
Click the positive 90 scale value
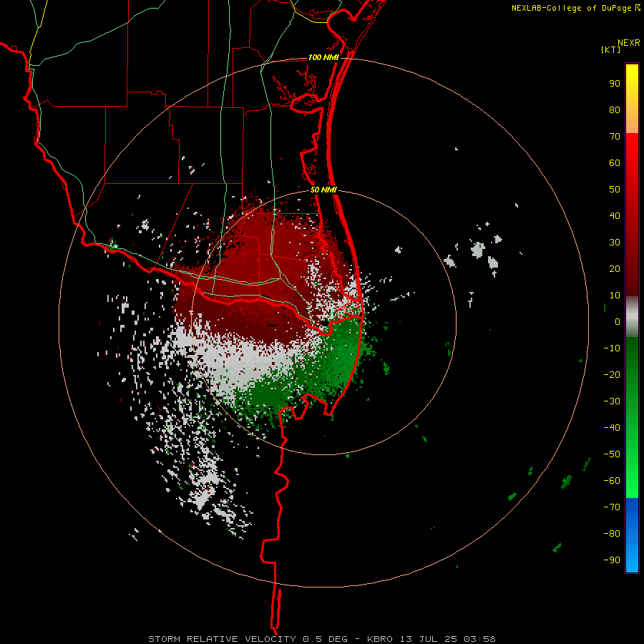[x=615, y=84]
